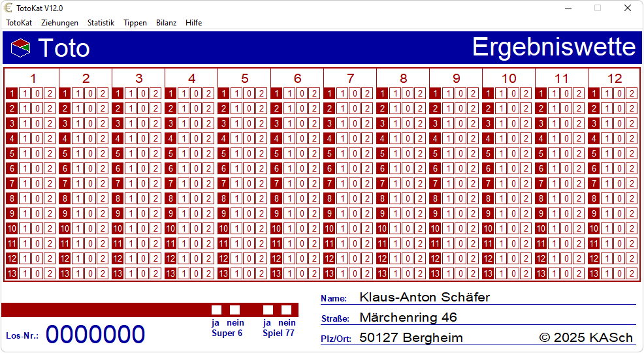Click the street field Märchenring 46
Viewport: 644px width, 353px height.
(x=408, y=318)
